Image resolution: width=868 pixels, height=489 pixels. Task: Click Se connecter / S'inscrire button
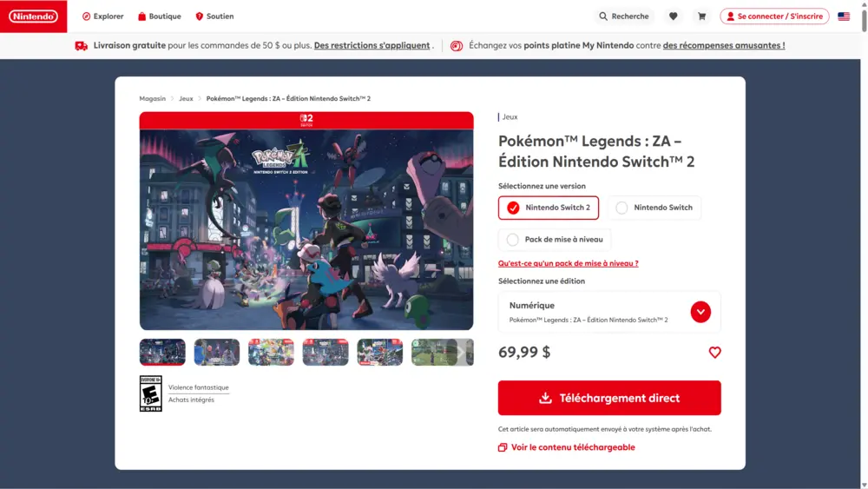point(774,16)
